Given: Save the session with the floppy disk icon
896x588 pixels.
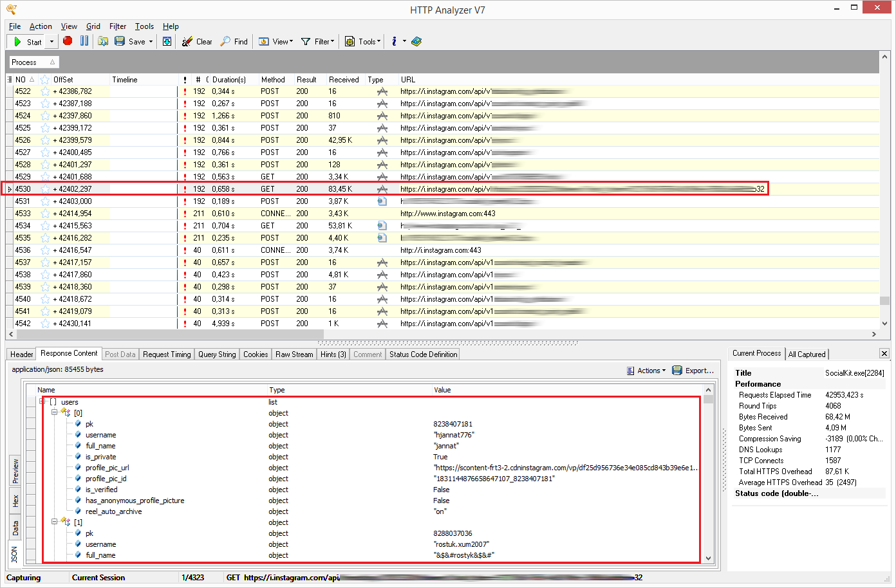Looking at the screenshot, I should [120, 41].
